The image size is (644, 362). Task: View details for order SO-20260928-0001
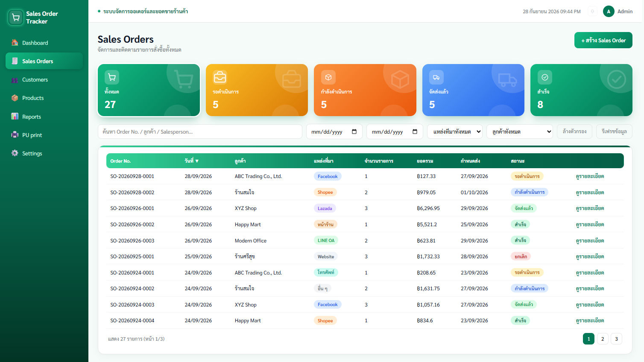point(590,176)
